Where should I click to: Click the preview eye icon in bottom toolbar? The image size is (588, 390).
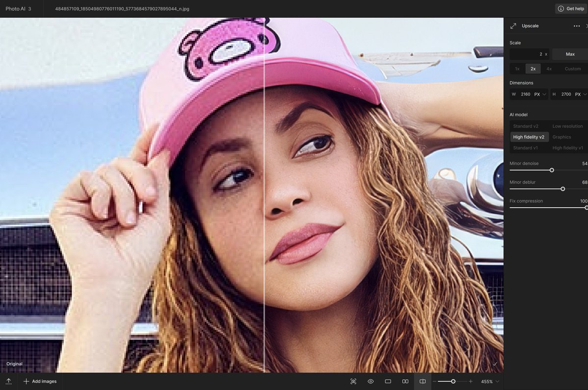point(370,381)
